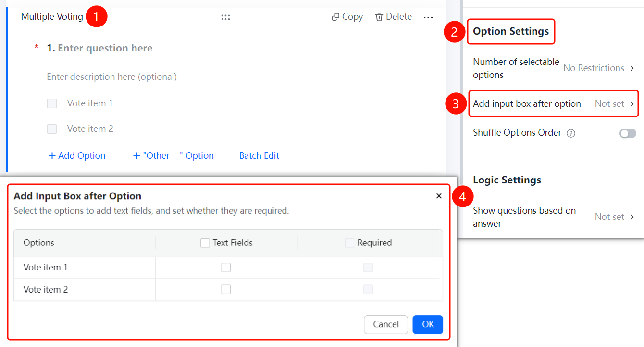The image size is (644, 347).
Task: Open Batch Edit for options
Action: tap(259, 155)
